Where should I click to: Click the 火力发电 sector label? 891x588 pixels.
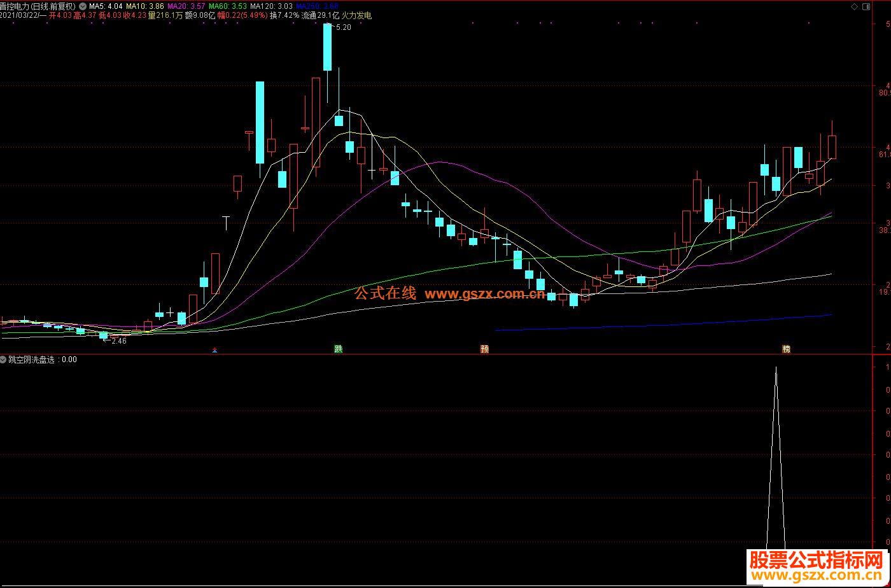pyautogui.click(x=356, y=15)
